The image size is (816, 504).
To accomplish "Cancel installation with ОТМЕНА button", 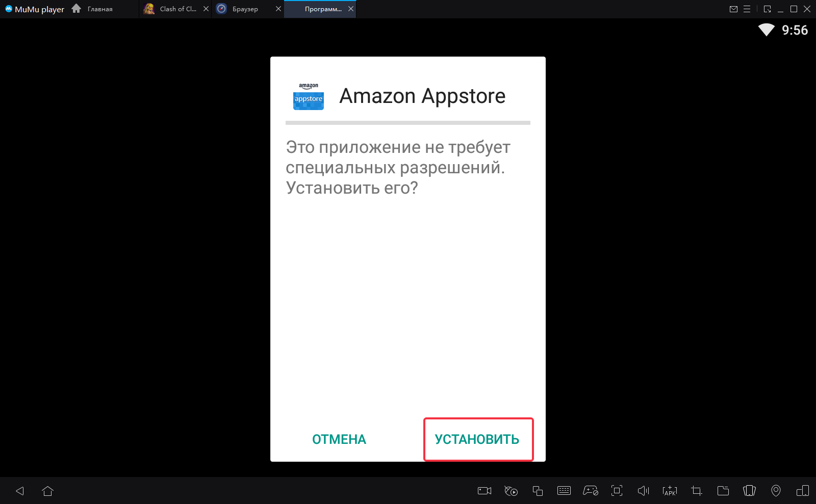I will tap(339, 439).
